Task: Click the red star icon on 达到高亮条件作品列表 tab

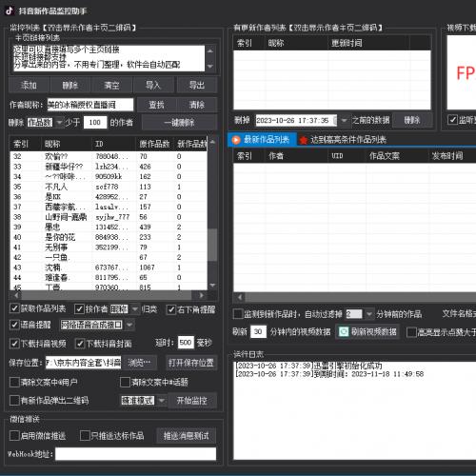Action: 304,140
